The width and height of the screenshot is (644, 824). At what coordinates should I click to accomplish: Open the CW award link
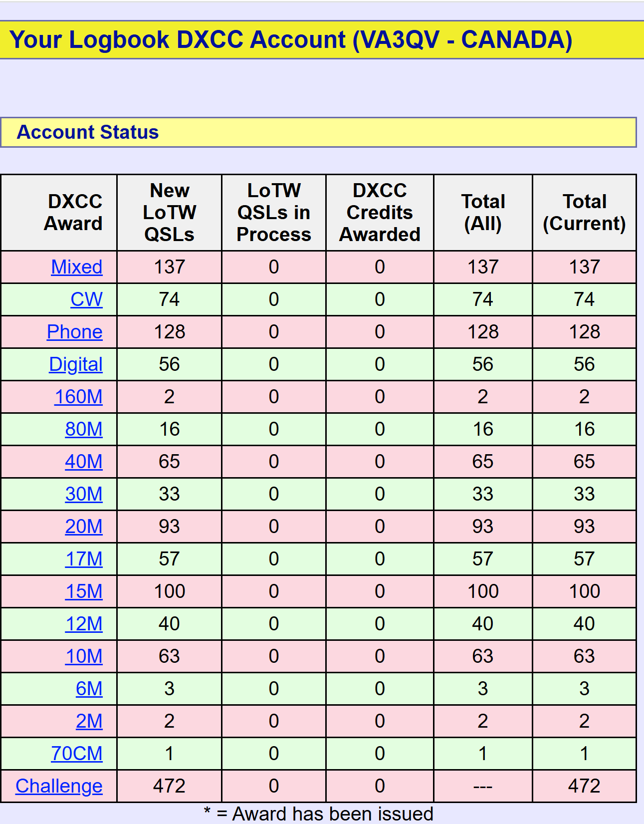pyautogui.click(x=87, y=299)
